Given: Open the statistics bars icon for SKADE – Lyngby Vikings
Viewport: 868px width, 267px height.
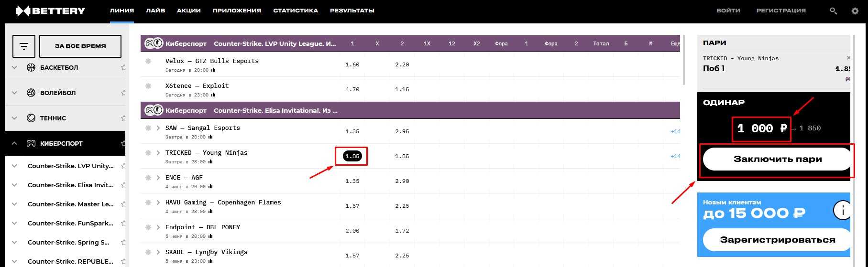Looking at the screenshot, I should coord(211,261).
